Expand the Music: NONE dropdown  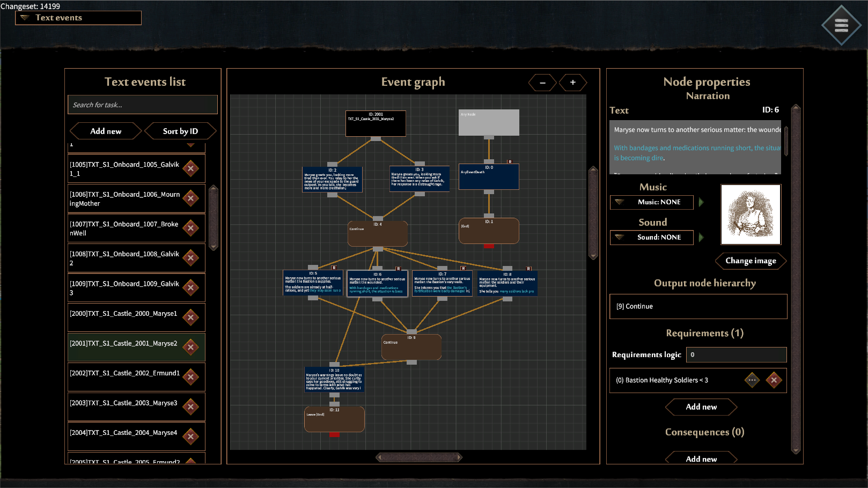click(x=652, y=202)
